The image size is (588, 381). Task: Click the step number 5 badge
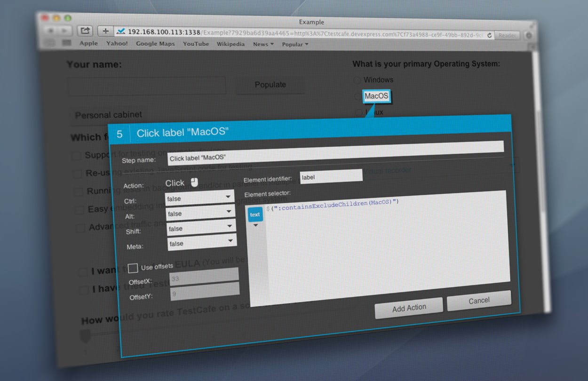pyautogui.click(x=119, y=134)
